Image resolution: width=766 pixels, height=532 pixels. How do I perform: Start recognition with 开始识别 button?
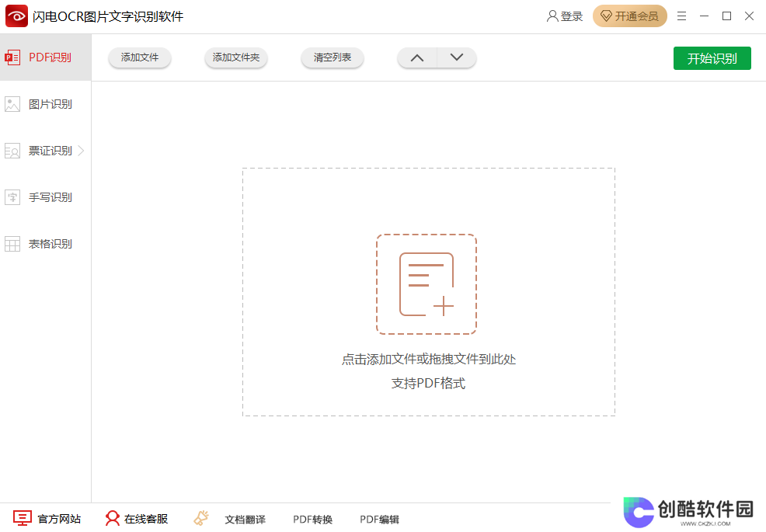tap(712, 58)
